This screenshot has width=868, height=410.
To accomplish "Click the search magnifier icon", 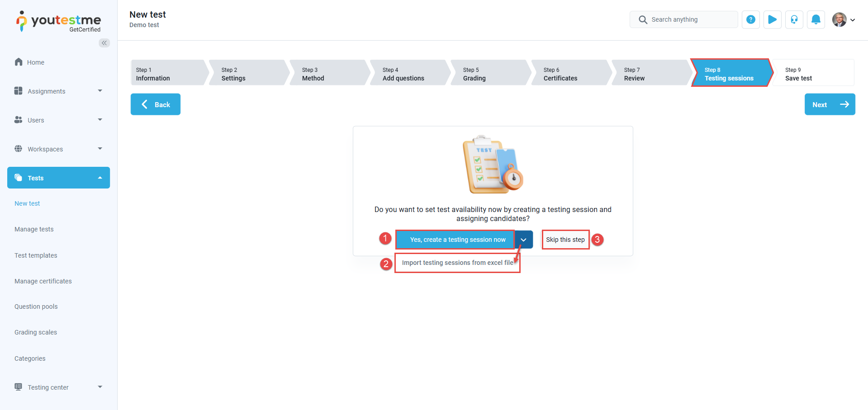I will coord(643,19).
